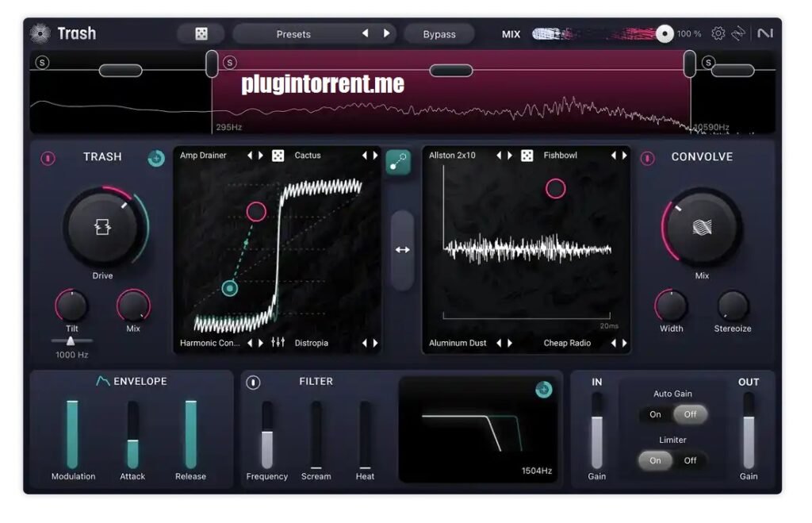Solo the high band S button
The width and height of the screenshot is (812, 523).
tap(708, 63)
